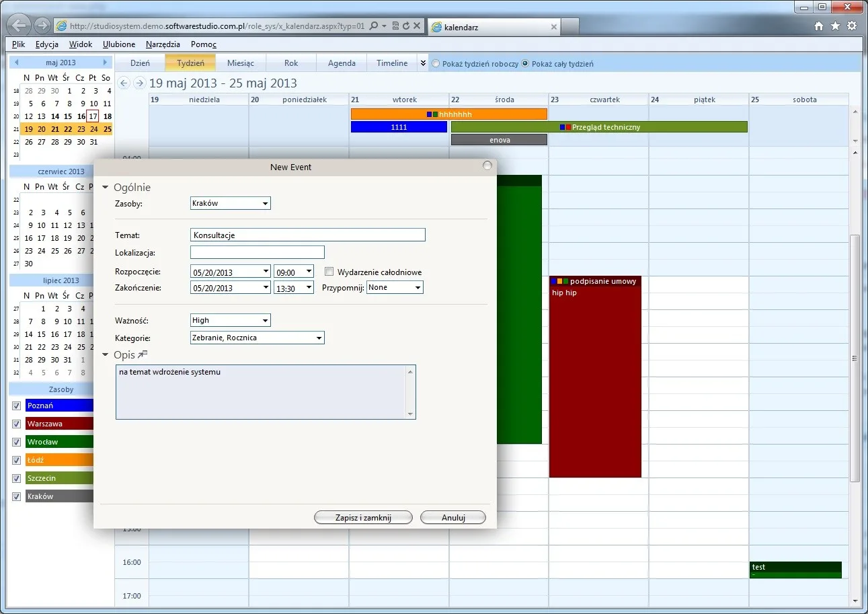The width and height of the screenshot is (868, 614).
Task: Select Pokaż tydzień roboczy radio button
Action: coord(436,64)
